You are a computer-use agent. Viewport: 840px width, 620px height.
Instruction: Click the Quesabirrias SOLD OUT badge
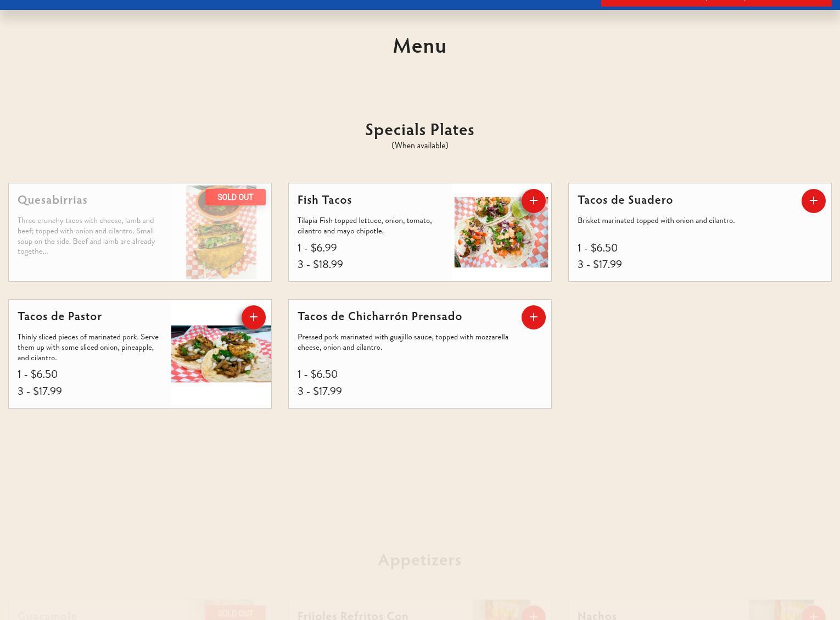[x=235, y=197]
